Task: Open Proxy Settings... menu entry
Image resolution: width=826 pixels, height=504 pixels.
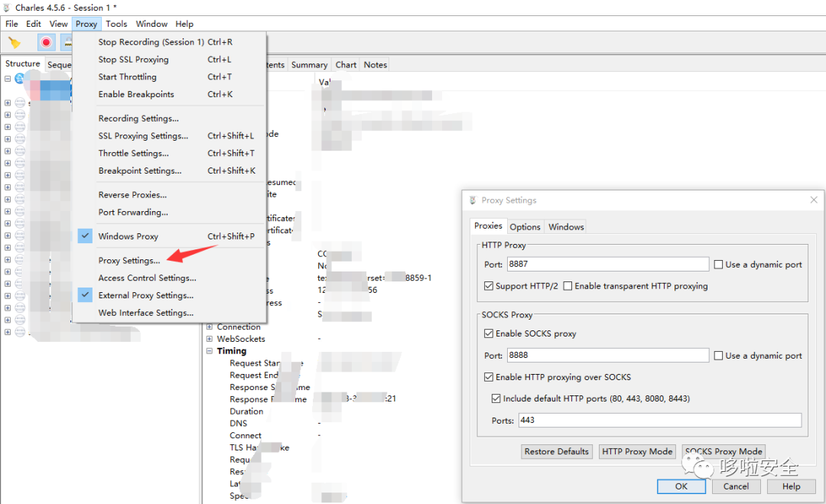Action: tap(129, 261)
